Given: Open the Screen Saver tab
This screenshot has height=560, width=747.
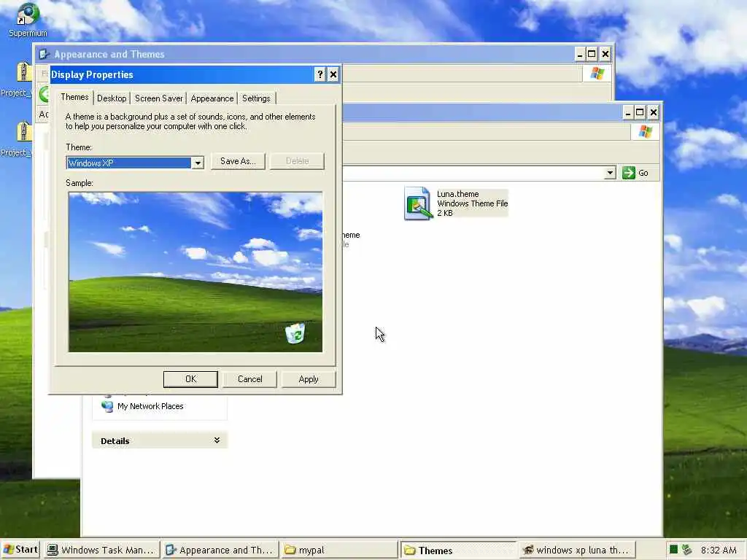Looking at the screenshot, I should [158, 98].
